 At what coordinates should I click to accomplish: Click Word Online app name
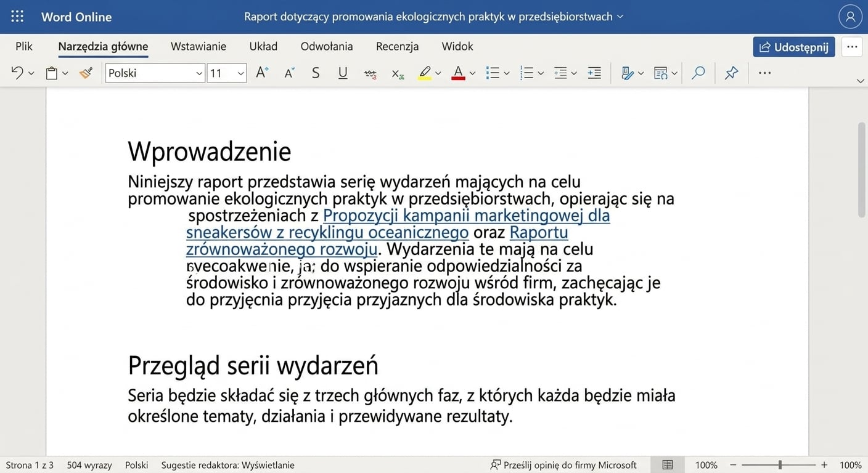76,17
